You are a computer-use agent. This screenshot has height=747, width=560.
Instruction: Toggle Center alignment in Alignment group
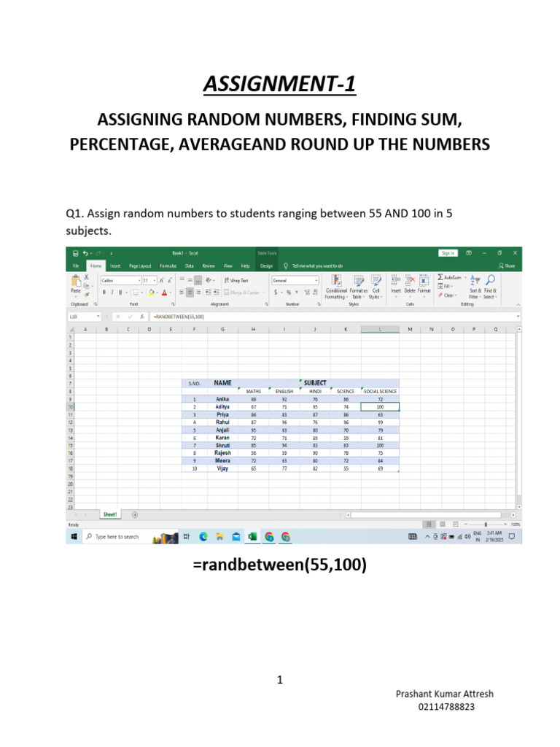tap(190, 292)
